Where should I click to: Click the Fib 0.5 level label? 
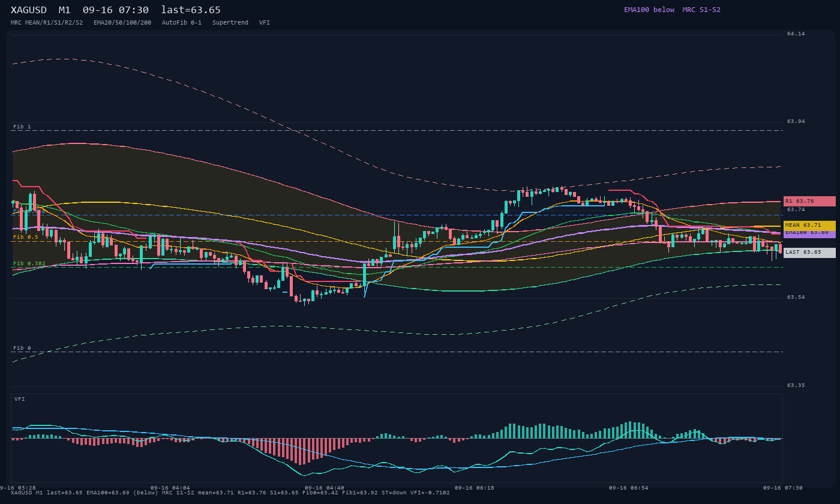click(26, 237)
